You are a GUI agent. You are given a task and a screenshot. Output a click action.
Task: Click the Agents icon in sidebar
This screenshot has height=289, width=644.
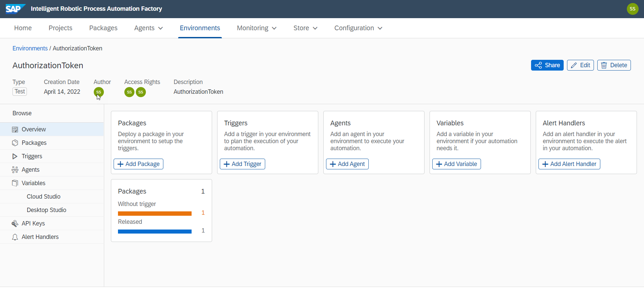(x=15, y=170)
